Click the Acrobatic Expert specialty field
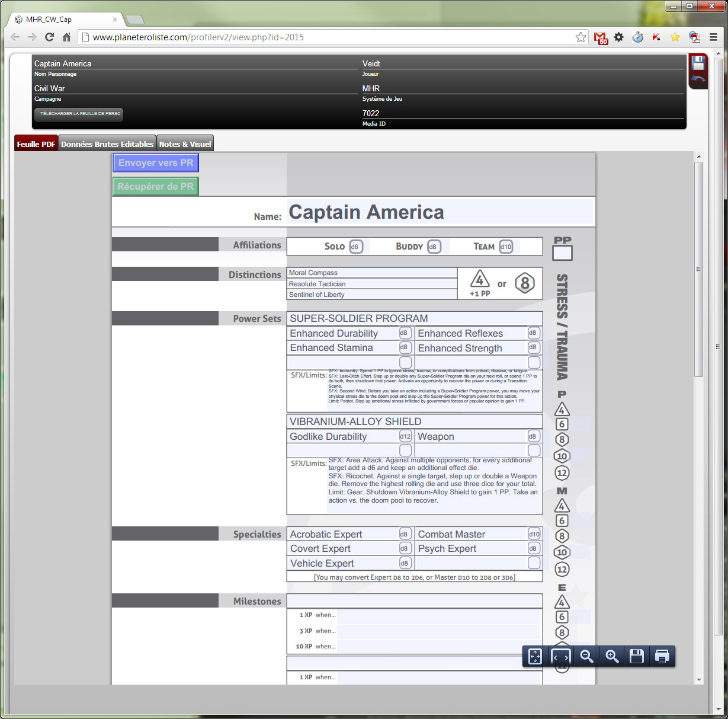 click(343, 534)
